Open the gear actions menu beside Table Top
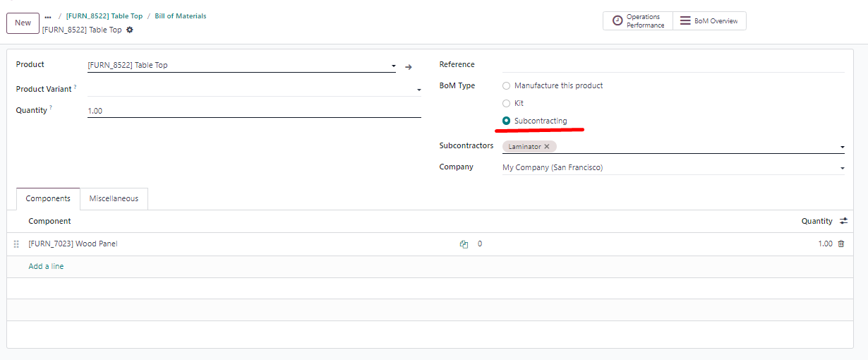This screenshot has height=360, width=868. [130, 30]
